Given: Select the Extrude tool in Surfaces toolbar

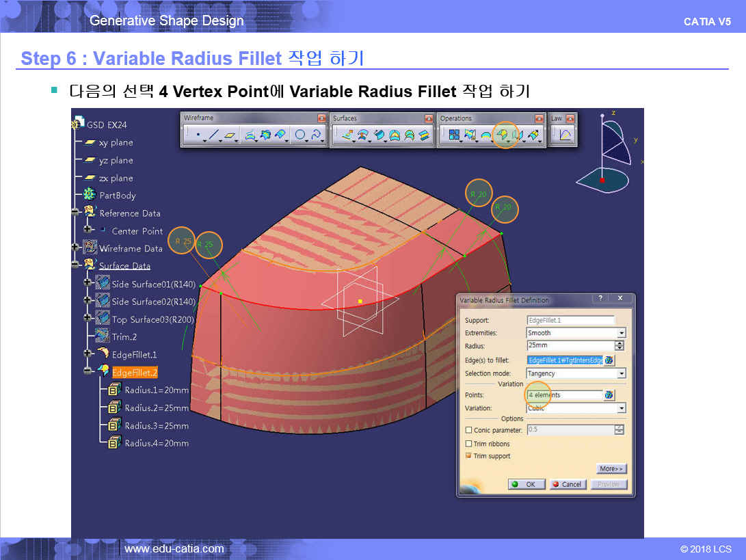Looking at the screenshot, I should pos(347,135).
